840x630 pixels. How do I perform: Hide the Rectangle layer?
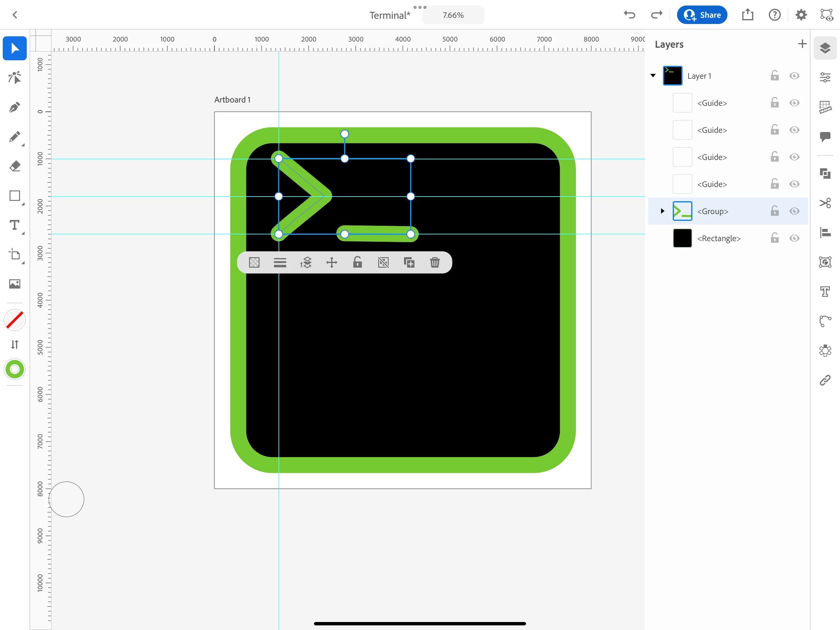pos(794,238)
